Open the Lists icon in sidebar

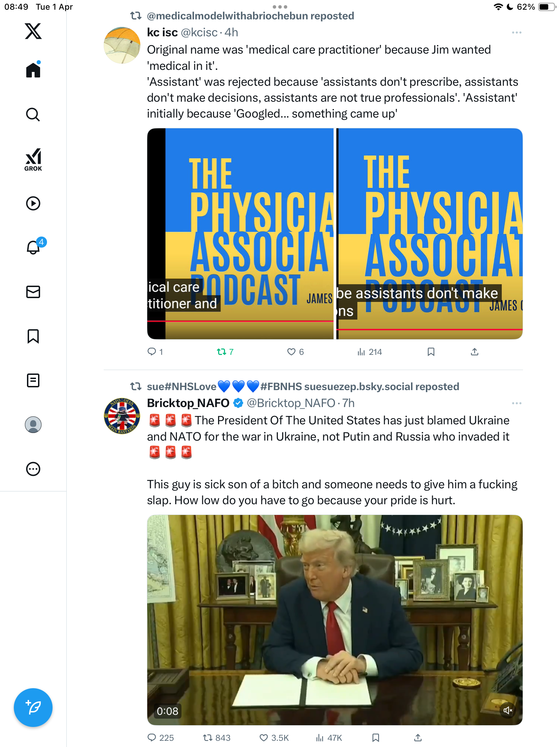33,380
